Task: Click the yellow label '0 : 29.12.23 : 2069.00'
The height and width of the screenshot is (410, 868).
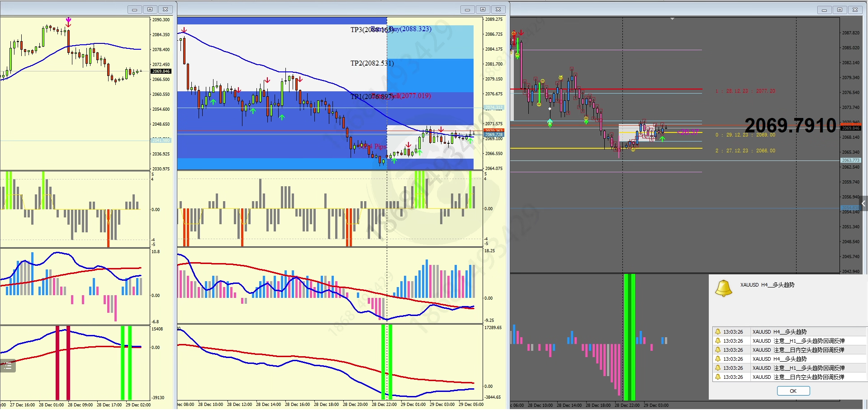Action: pyautogui.click(x=745, y=135)
